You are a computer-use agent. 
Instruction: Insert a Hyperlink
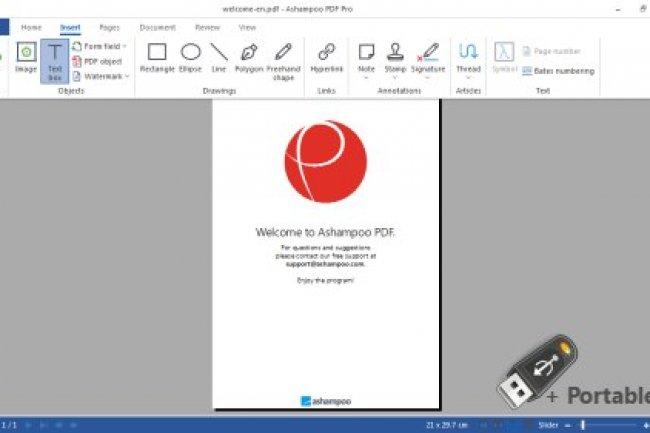[x=326, y=58]
